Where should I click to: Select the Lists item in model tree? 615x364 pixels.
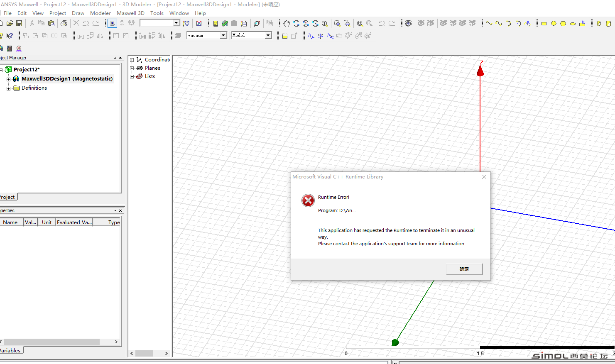[x=150, y=76]
